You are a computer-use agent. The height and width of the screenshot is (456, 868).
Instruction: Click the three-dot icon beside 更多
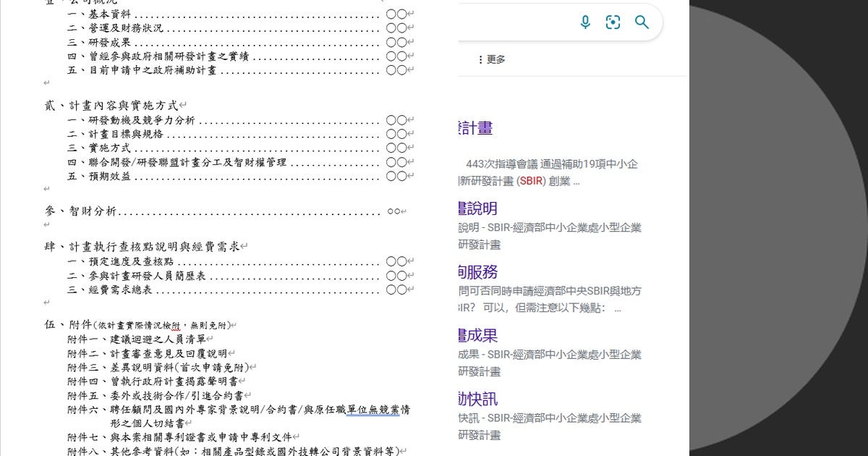(x=481, y=59)
